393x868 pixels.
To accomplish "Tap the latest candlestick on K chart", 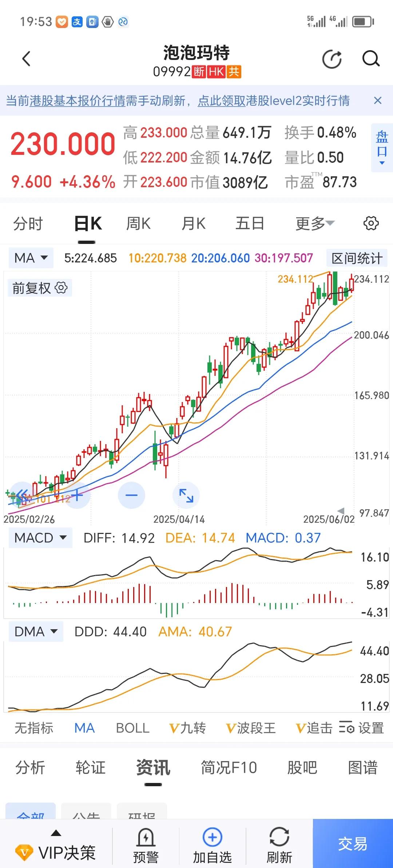I will tap(352, 284).
